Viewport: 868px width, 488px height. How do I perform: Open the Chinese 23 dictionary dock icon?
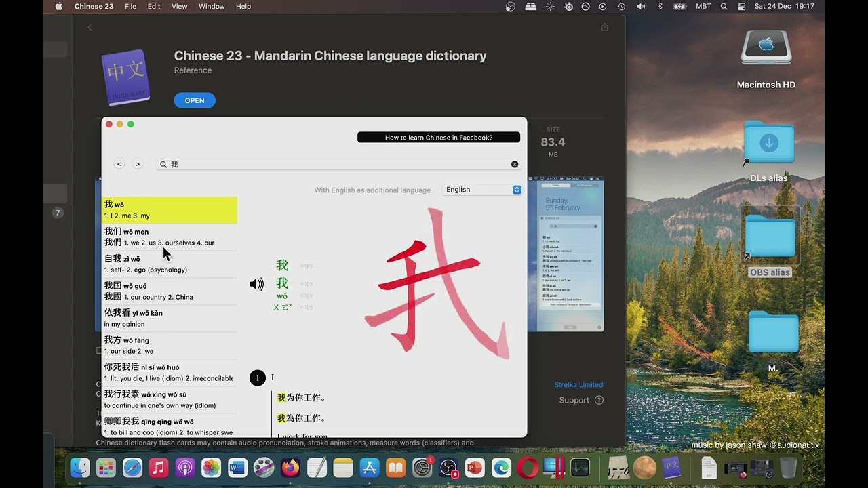tap(671, 468)
